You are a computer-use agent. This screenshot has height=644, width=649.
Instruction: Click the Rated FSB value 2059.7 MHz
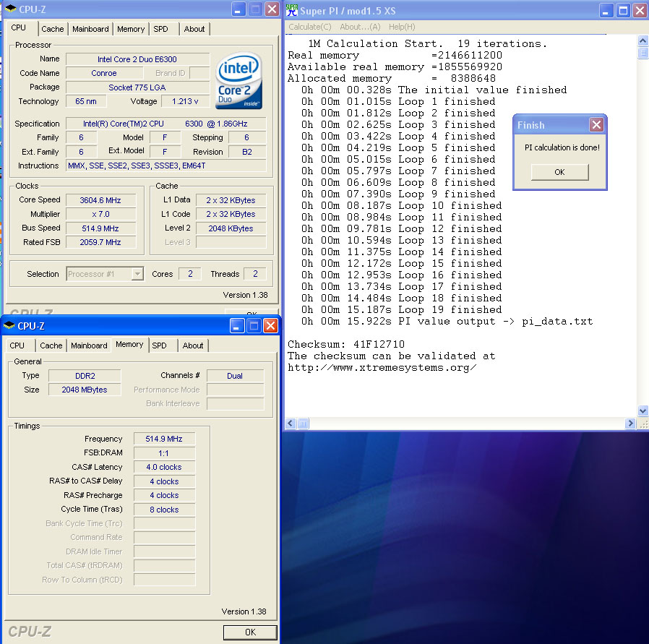[100, 243]
